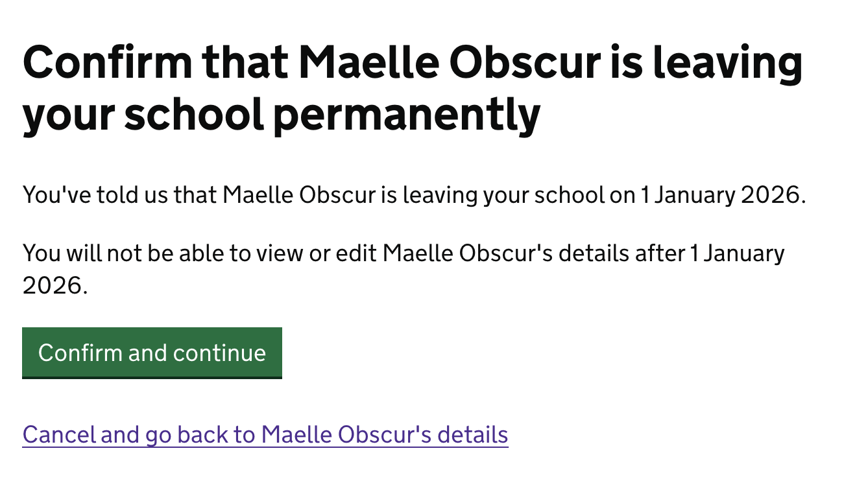The height and width of the screenshot is (477, 868).
Task: Click the green Confirm and continue button
Action: pyautogui.click(x=152, y=353)
